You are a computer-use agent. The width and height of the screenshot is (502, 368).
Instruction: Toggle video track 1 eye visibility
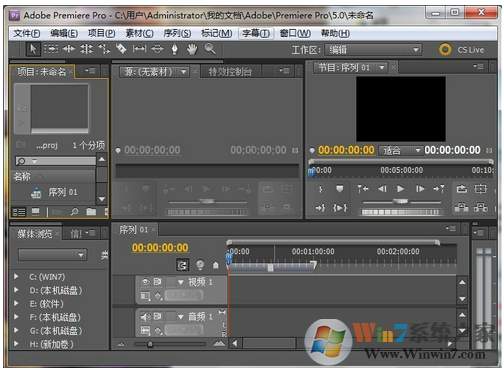[x=145, y=282]
